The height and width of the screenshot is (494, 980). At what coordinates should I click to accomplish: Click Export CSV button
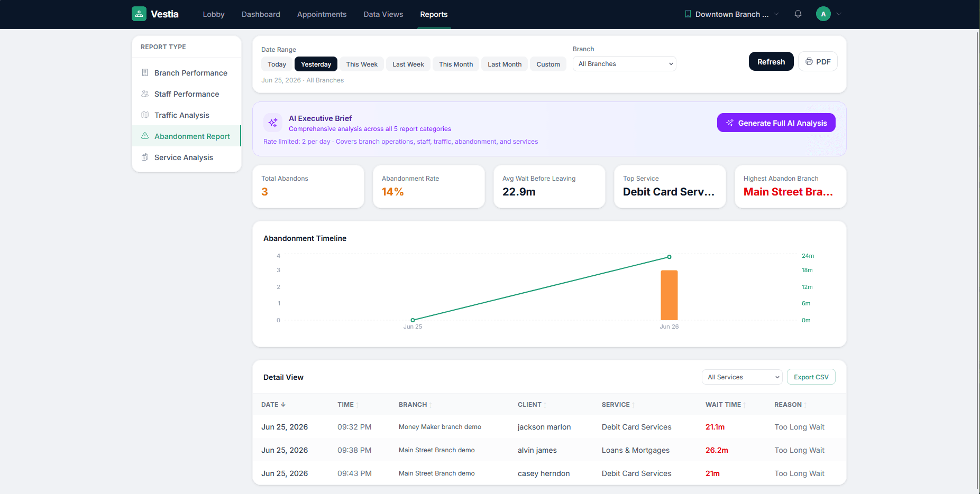[x=811, y=377]
